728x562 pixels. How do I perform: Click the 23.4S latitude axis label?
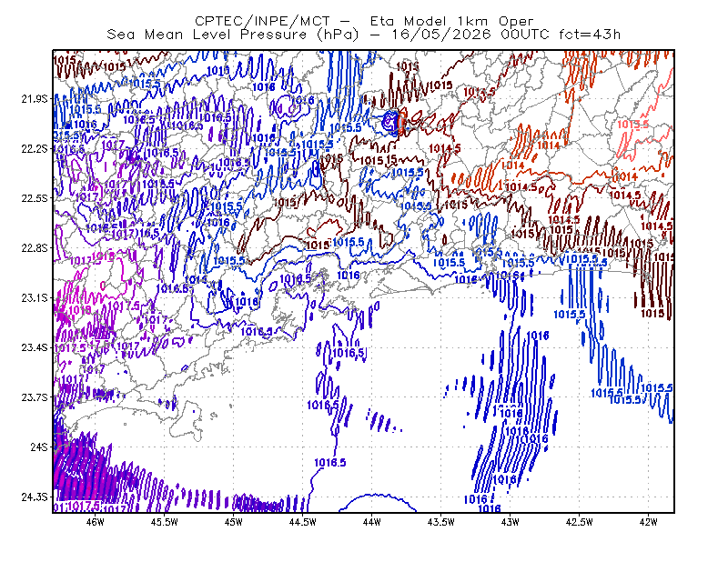pyautogui.click(x=35, y=347)
